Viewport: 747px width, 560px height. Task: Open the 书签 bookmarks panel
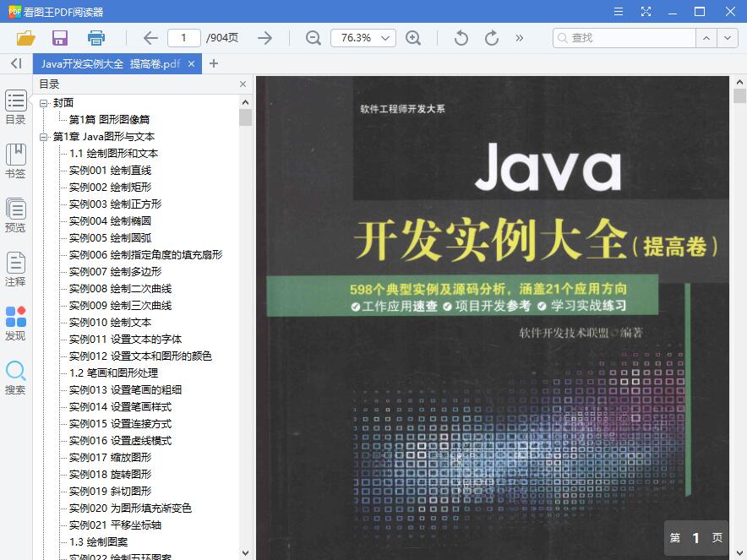tap(16, 161)
